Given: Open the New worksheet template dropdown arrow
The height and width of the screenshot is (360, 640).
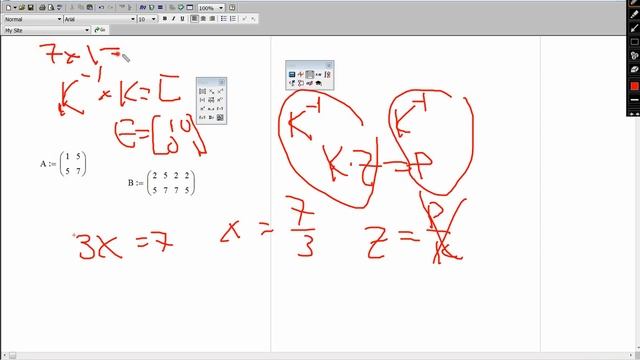Looking at the screenshot, I should [15, 7].
